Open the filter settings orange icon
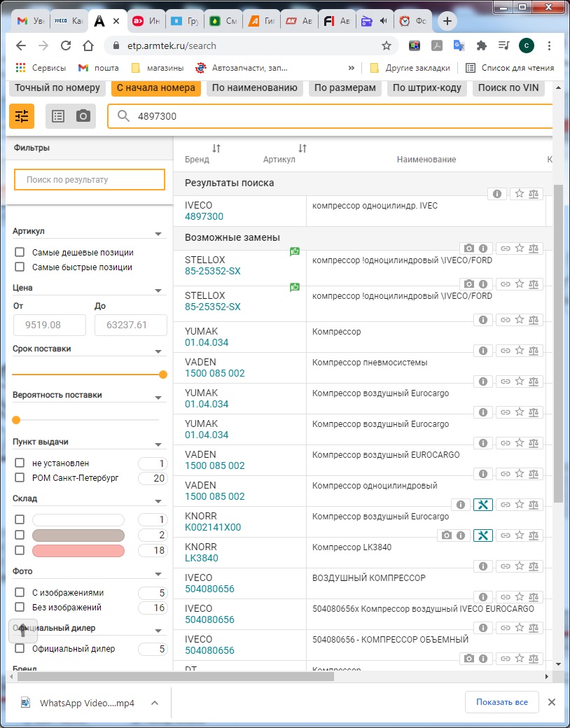 click(x=22, y=116)
